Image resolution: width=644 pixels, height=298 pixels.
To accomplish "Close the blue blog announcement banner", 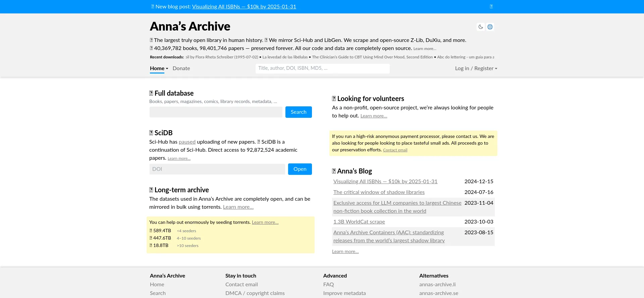I will click(491, 6).
